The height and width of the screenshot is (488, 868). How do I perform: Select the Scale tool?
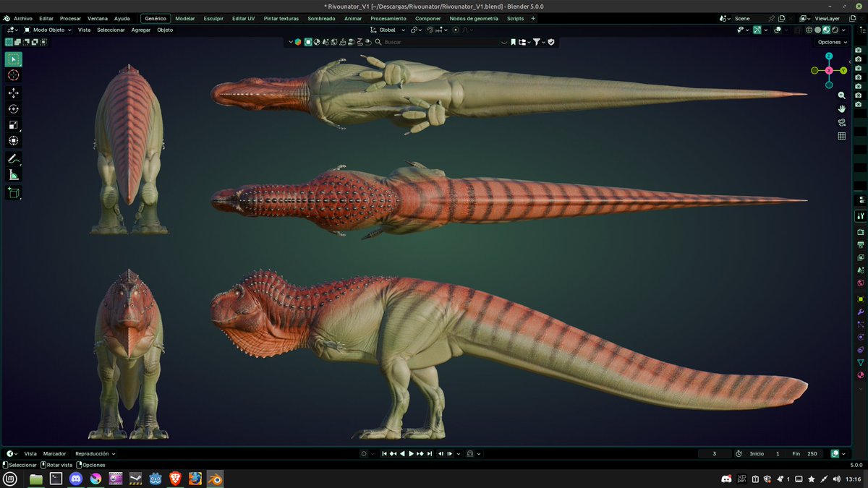coord(13,125)
